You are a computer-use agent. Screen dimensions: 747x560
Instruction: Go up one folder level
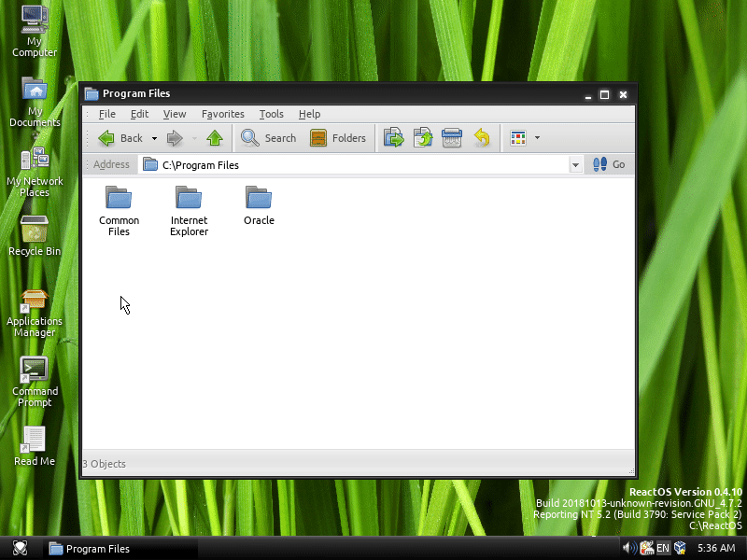pos(215,138)
